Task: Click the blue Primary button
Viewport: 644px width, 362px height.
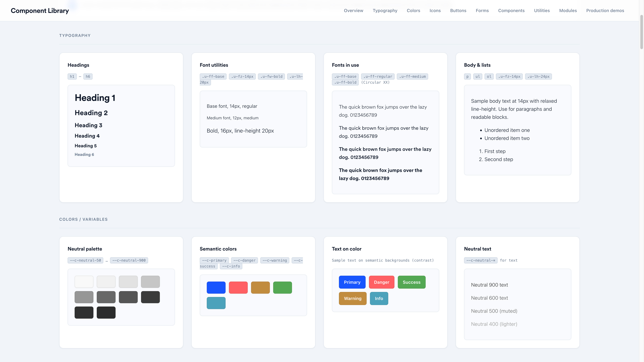Action: (352, 282)
